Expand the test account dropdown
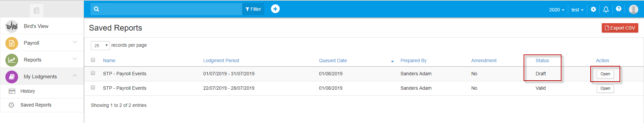This screenshot has height=123, width=644. click(x=577, y=10)
